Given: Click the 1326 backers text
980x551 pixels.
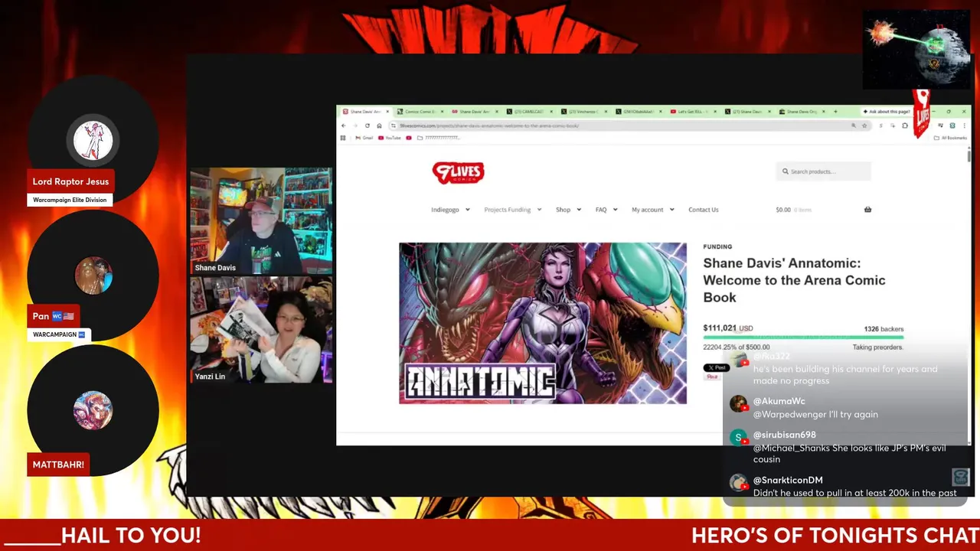Looking at the screenshot, I should [884, 329].
